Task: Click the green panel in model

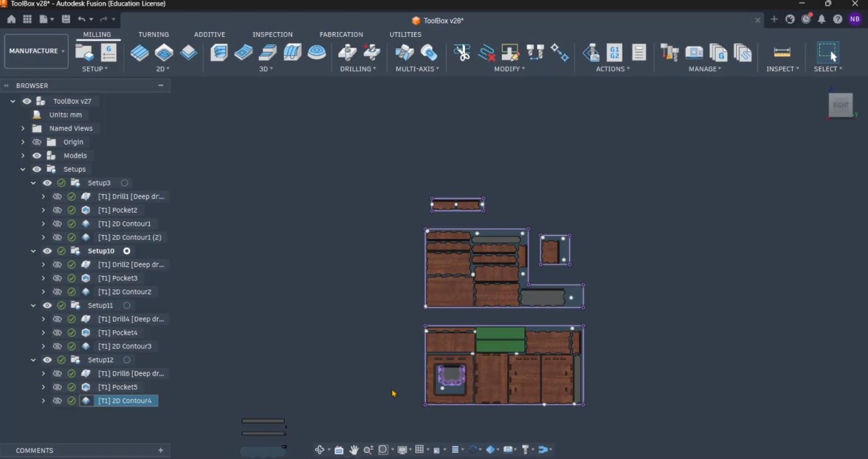Action: (x=500, y=340)
